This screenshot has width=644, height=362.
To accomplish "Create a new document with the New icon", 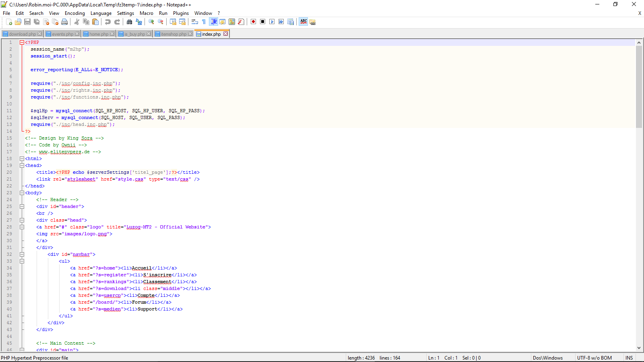I will coord(9,22).
